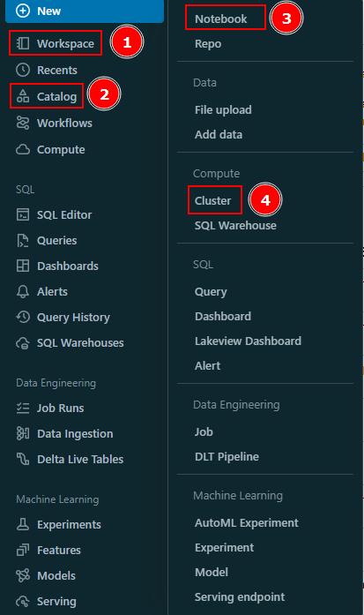Screen dimensions: 364x615
Task: Open Workflows using its sidebar icon
Action: [23, 123]
